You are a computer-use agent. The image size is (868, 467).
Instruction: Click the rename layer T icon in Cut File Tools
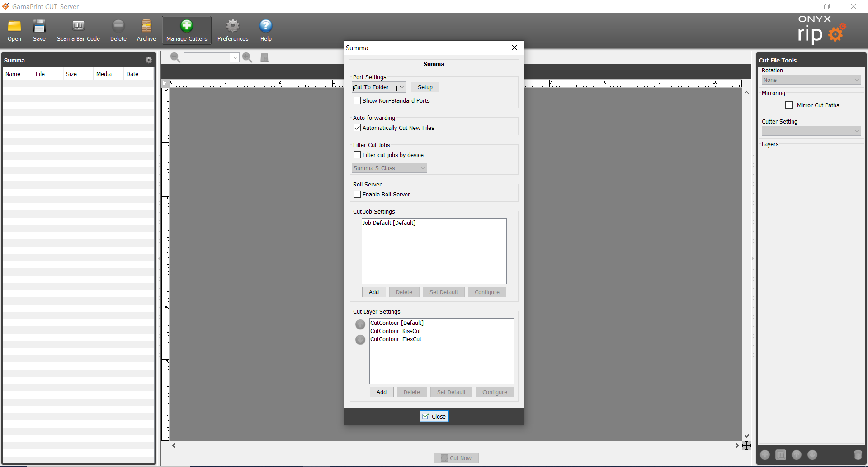pyautogui.click(x=781, y=455)
